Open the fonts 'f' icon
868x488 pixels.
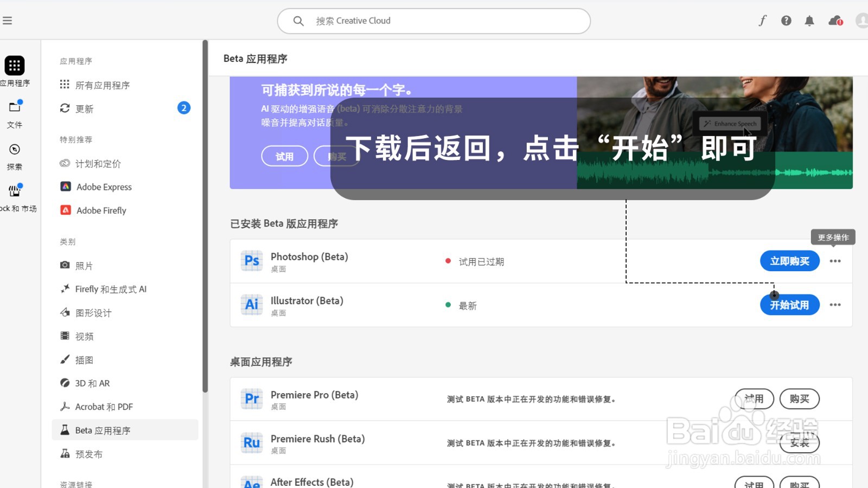pos(762,21)
